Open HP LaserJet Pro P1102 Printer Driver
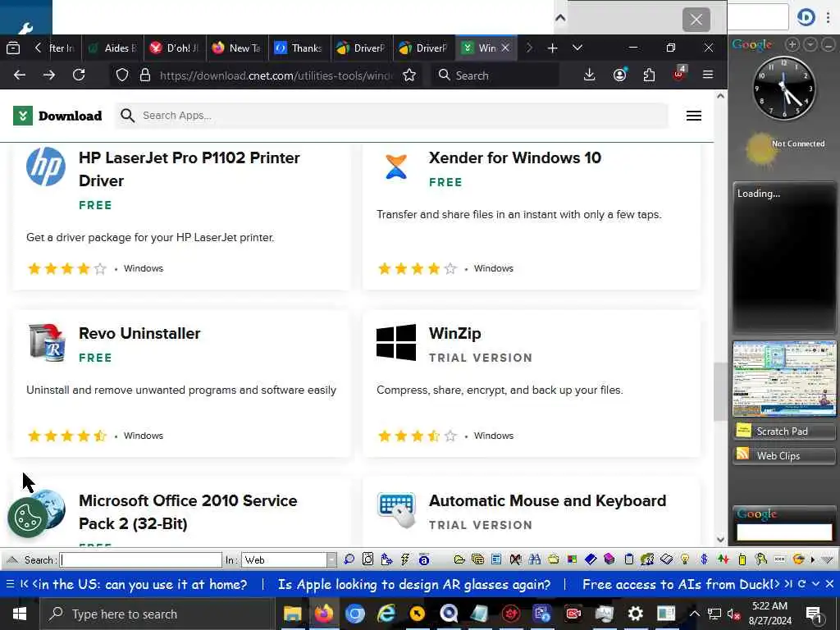Image resolution: width=840 pixels, height=630 pixels. [x=189, y=169]
